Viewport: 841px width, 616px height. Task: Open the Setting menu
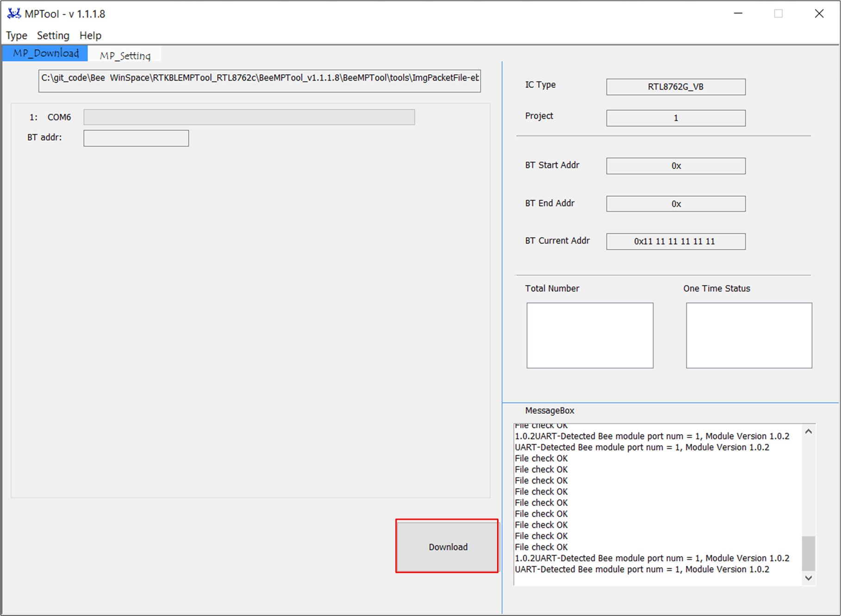[53, 36]
